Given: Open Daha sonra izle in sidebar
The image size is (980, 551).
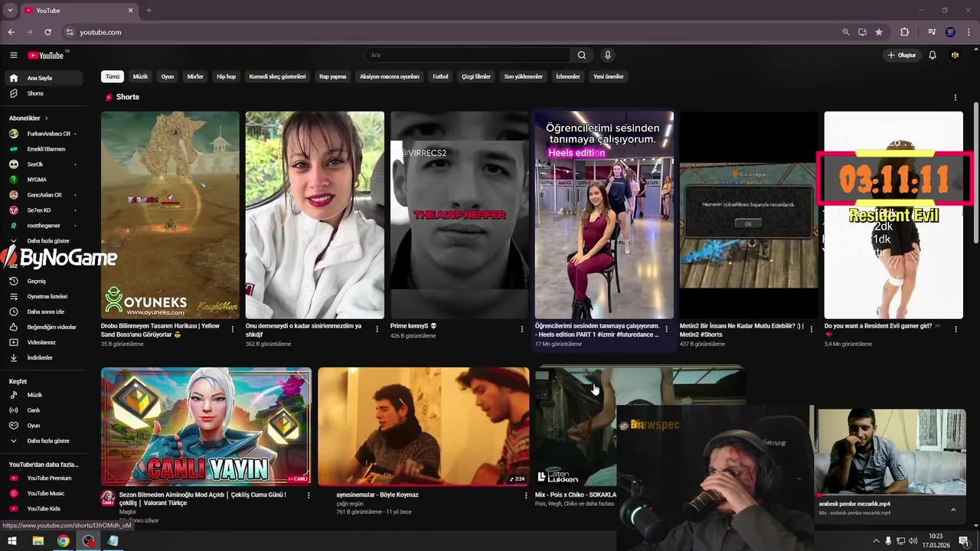Looking at the screenshot, I should pyautogui.click(x=46, y=311).
